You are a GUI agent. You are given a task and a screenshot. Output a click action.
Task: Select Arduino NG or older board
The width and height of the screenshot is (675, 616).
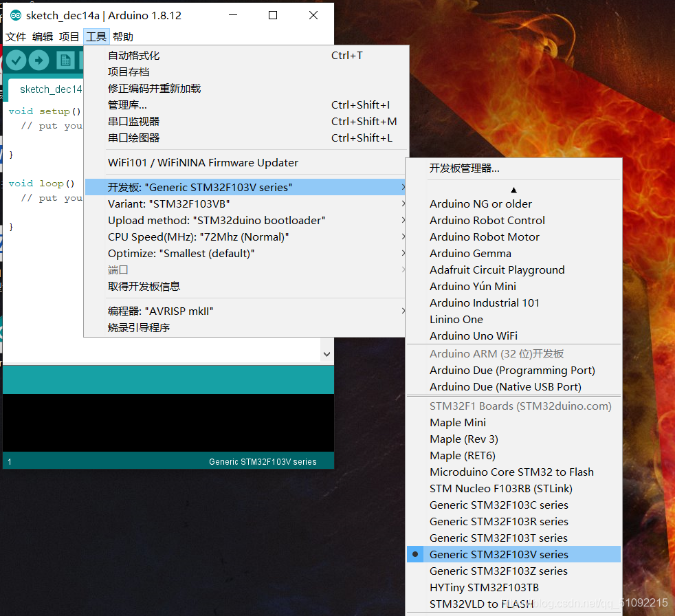tap(513, 203)
